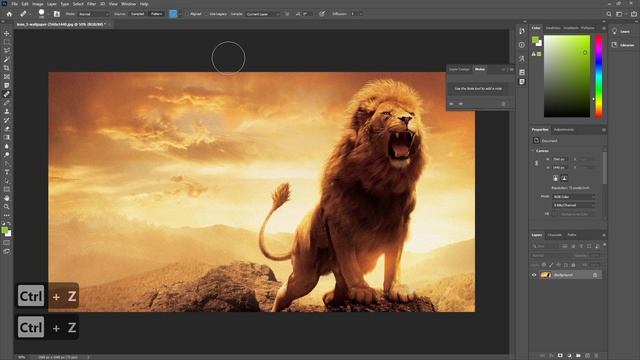Select the Blur tool
640x360 pixels.
click(x=7, y=146)
